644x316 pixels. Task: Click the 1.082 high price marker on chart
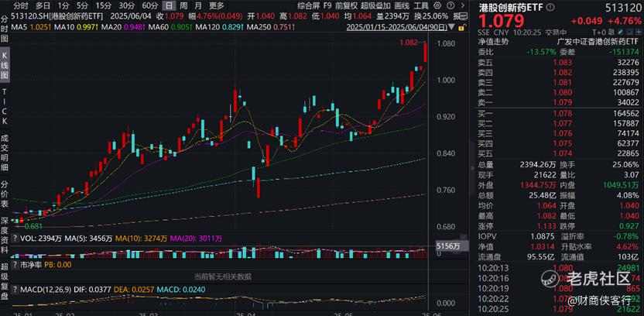pos(409,42)
